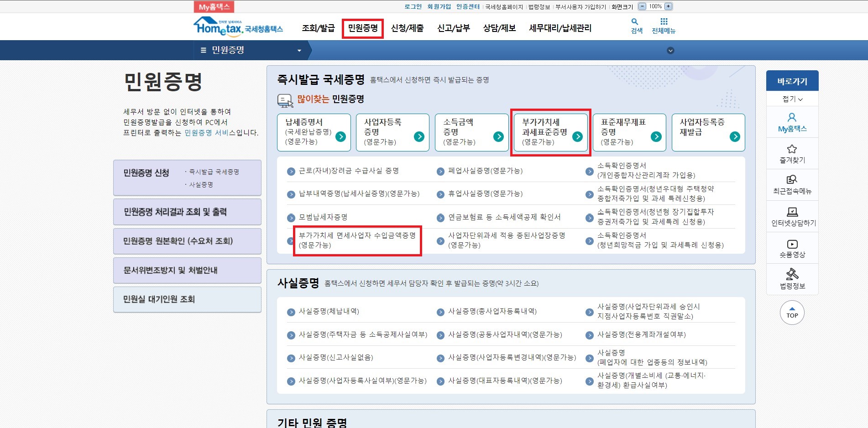Open 민원증명 처리결과 조회 및 출력

point(187,212)
